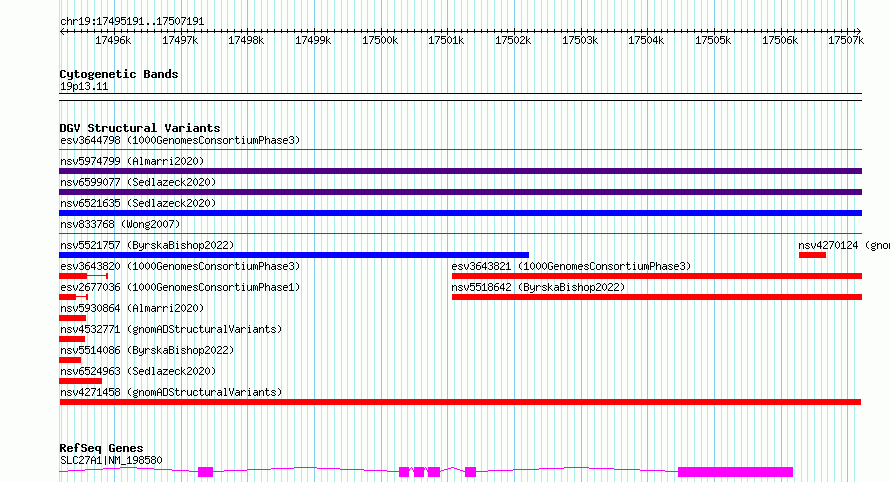Click the nsv4270124 variant label
Image resolution: width=890 pixels, height=482 pixels.
pyautogui.click(x=843, y=245)
